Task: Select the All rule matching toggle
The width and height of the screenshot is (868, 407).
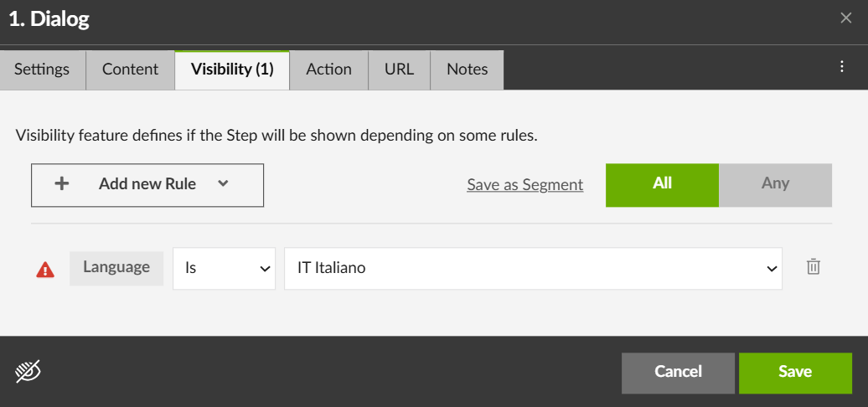Action: (x=662, y=184)
